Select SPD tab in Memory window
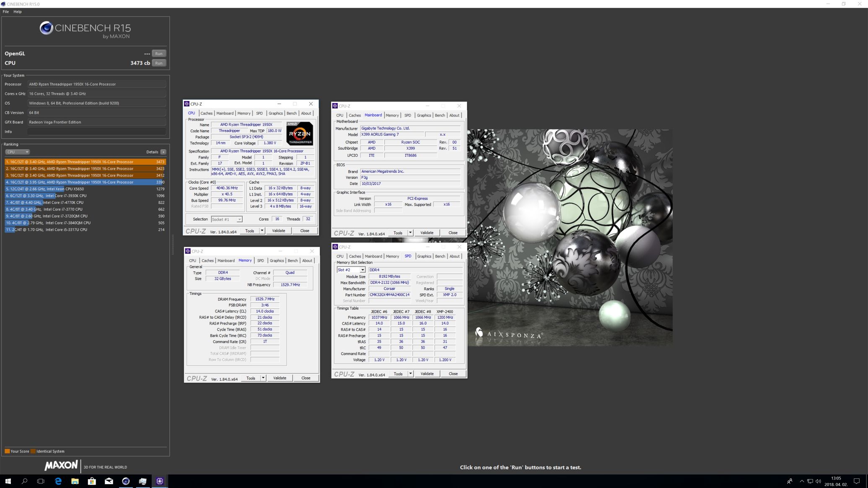Viewport: 868px width, 488px height. pyautogui.click(x=261, y=261)
